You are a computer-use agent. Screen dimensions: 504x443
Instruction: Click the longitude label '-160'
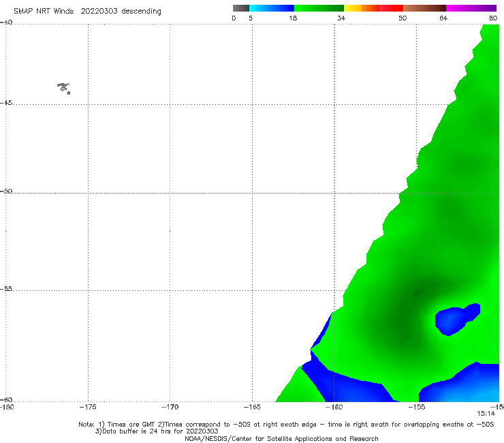pos(334,407)
